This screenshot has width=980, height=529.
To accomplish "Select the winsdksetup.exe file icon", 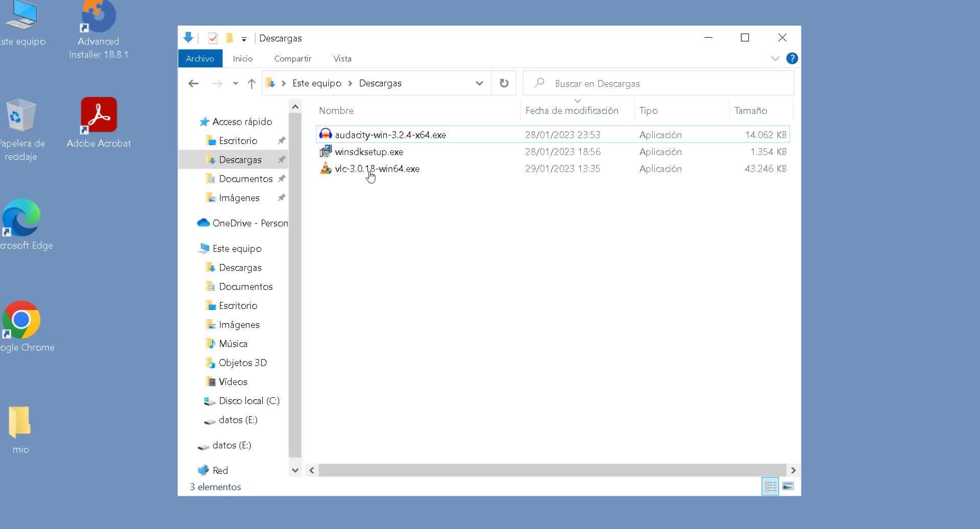I will point(325,152).
